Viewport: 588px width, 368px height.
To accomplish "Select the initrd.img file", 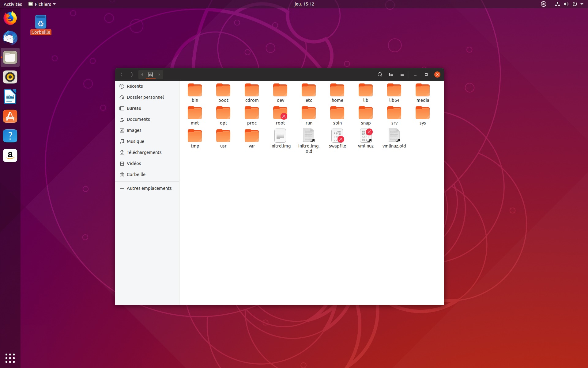I will [280, 136].
